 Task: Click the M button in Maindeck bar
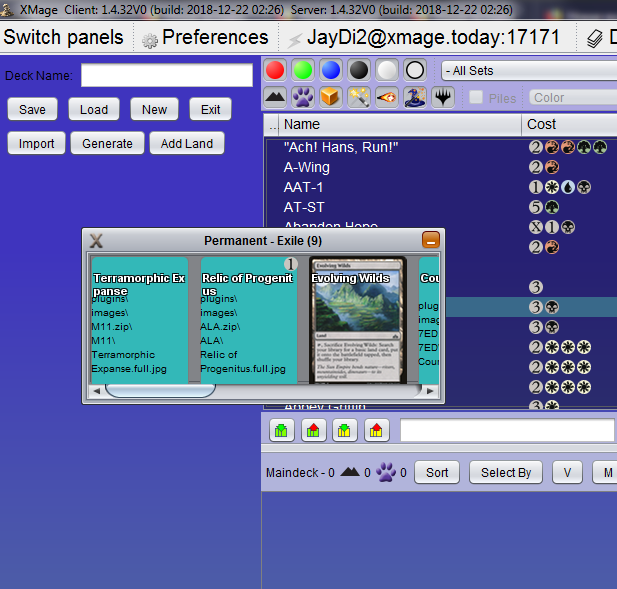tap(606, 472)
